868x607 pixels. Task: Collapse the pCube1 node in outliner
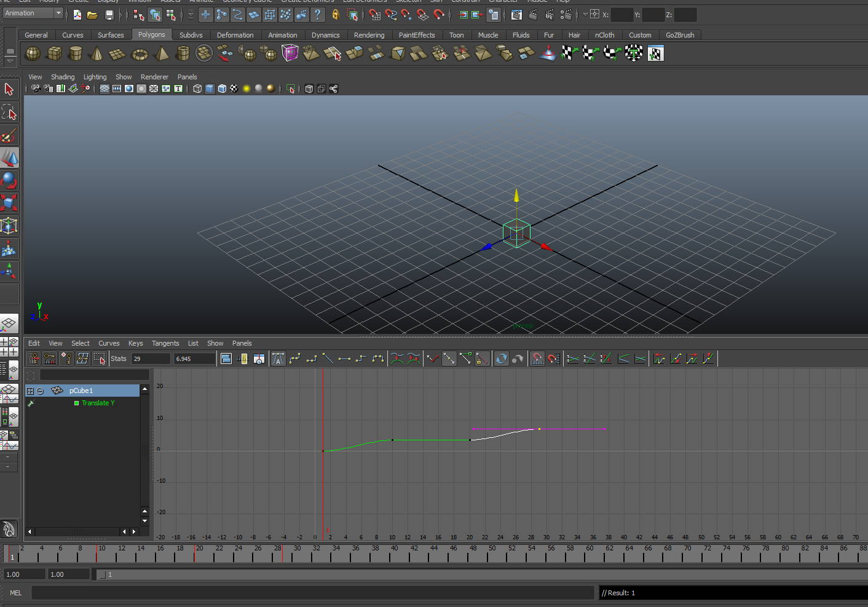[40, 391]
